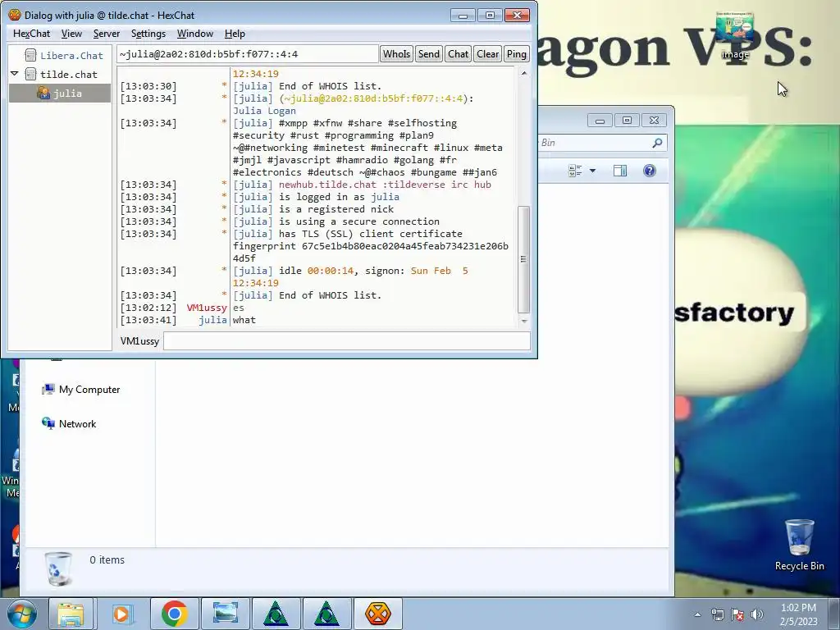The height and width of the screenshot is (630, 840).
Task: Open the HexChat menu
Action: coord(31,34)
